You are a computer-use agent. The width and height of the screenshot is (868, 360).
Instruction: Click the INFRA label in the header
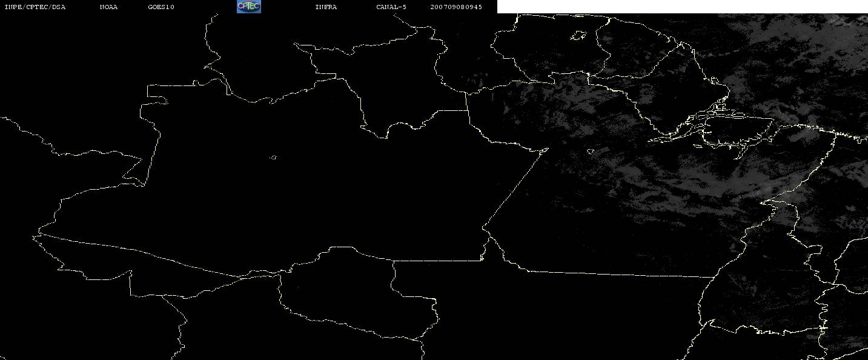pos(326,7)
